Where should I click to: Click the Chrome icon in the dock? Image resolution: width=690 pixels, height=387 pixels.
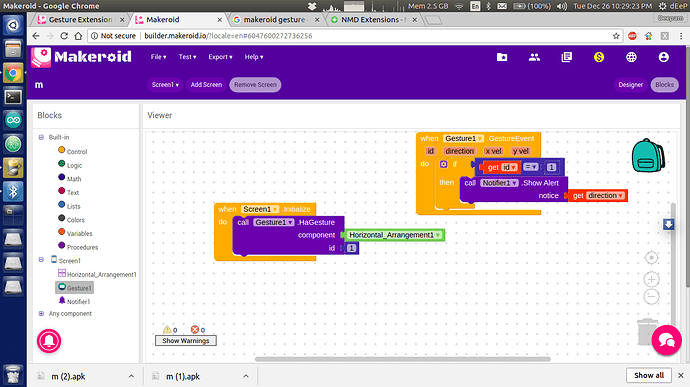(13, 73)
